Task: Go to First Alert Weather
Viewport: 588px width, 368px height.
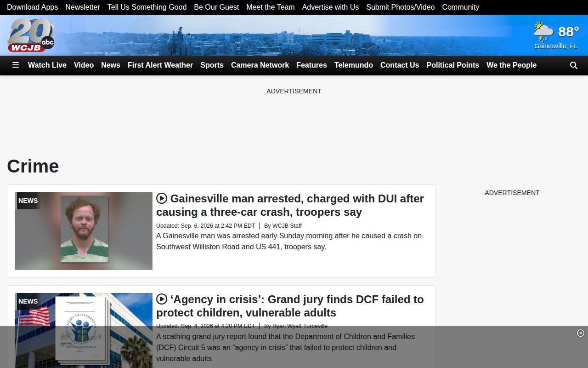Action: pos(160,65)
